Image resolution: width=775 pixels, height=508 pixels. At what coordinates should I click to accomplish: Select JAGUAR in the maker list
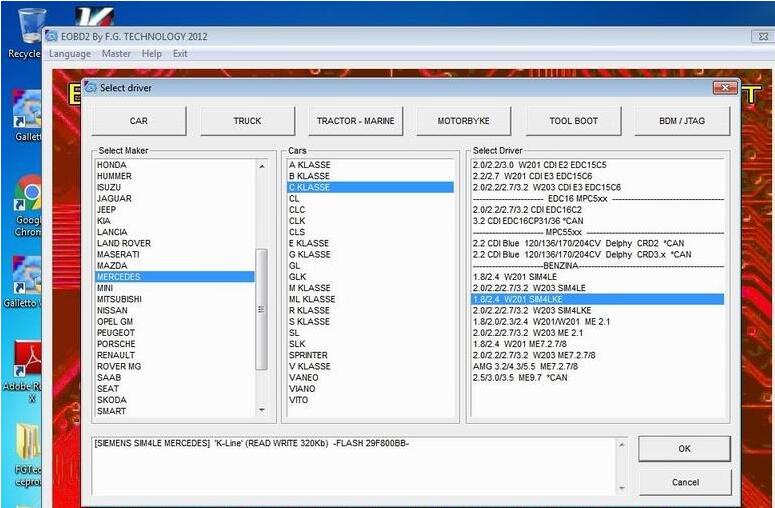pyautogui.click(x=174, y=198)
